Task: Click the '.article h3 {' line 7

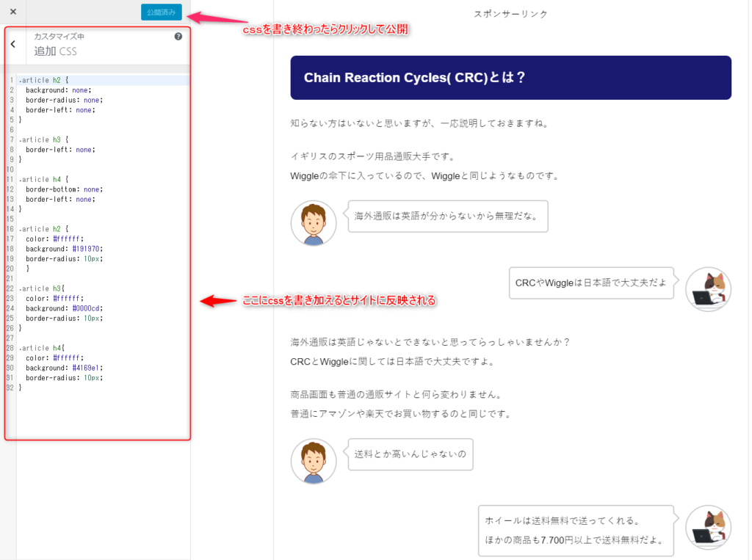Action: 44,139
